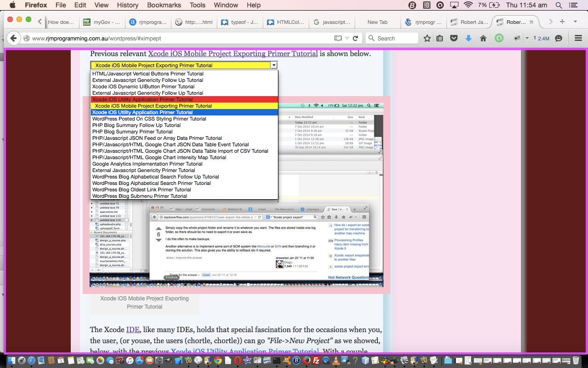The width and height of the screenshot is (588, 368).
Task: Launch Google Chrome from the Dock
Action: click(218, 361)
